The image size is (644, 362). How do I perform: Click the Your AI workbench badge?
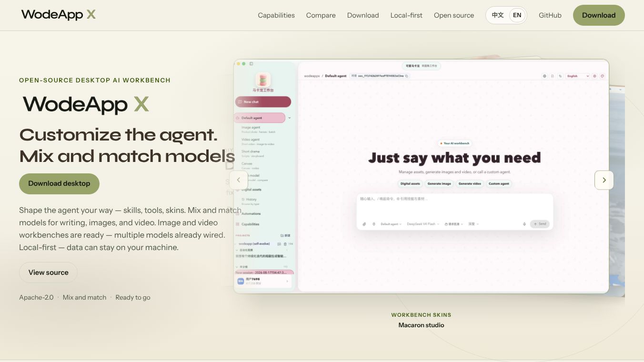pyautogui.click(x=454, y=143)
